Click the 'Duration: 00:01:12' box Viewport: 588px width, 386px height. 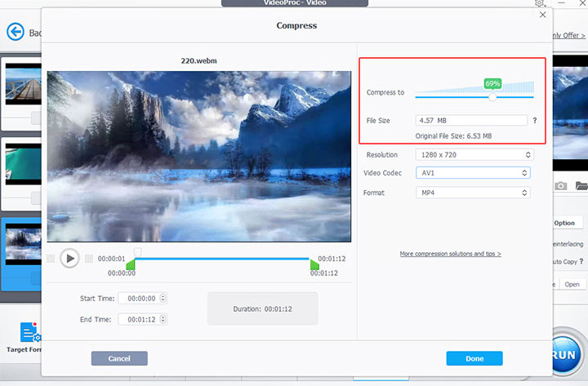click(x=262, y=308)
